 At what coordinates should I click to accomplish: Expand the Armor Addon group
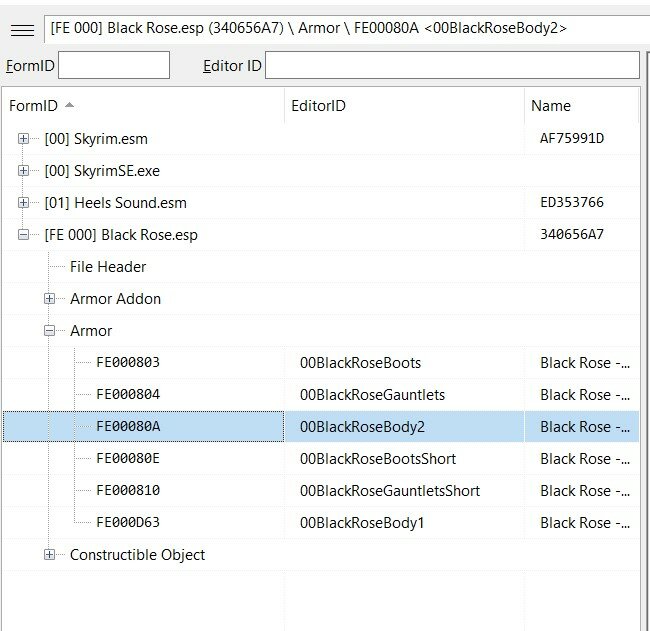point(49,299)
